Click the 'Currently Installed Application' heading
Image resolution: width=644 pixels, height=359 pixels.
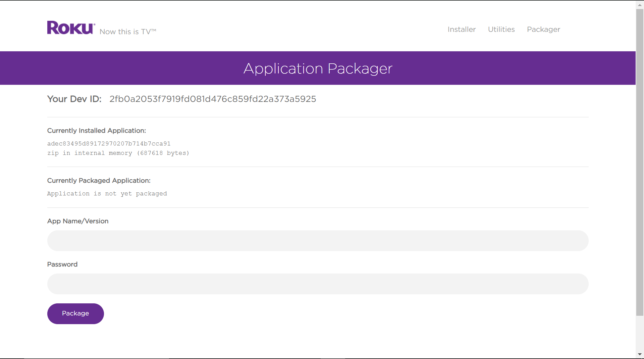[x=96, y=130]
